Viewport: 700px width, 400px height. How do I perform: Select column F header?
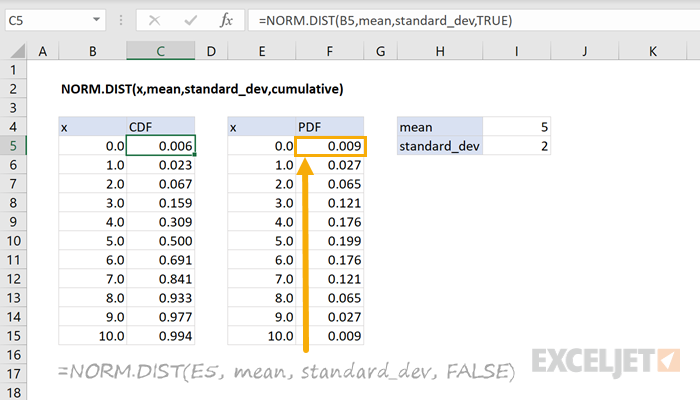click(329, 51)
